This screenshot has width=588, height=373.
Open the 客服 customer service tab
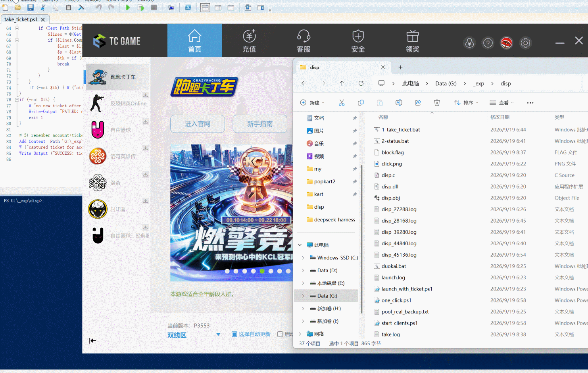(x=304, y=40)
